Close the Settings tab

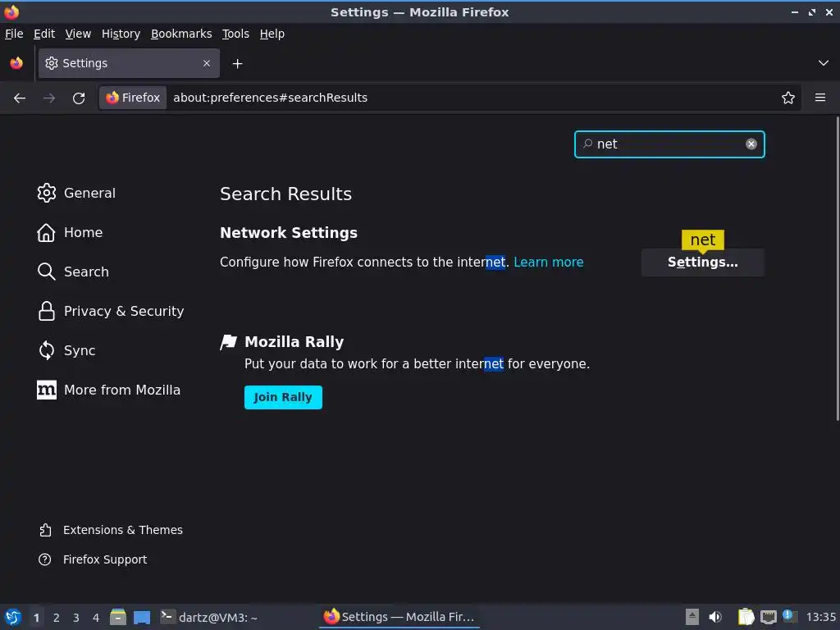(207, 63)
